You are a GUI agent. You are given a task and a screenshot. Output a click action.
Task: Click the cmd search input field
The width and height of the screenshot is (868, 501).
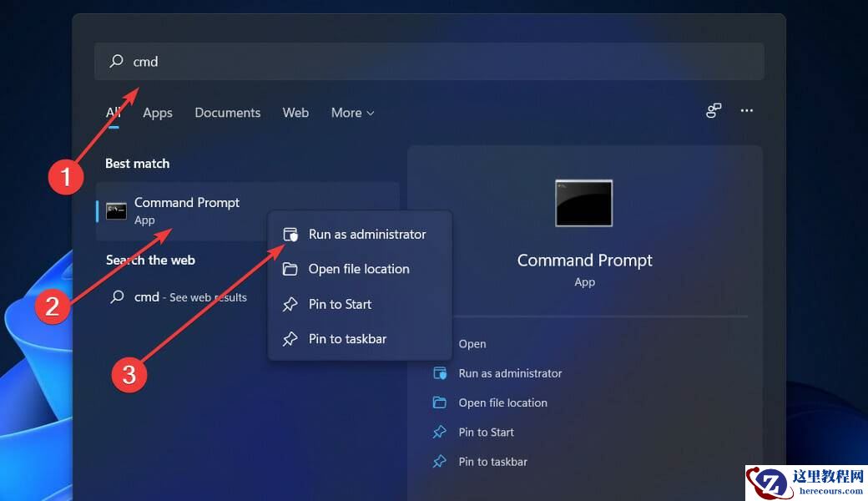[x=429, y=62]
